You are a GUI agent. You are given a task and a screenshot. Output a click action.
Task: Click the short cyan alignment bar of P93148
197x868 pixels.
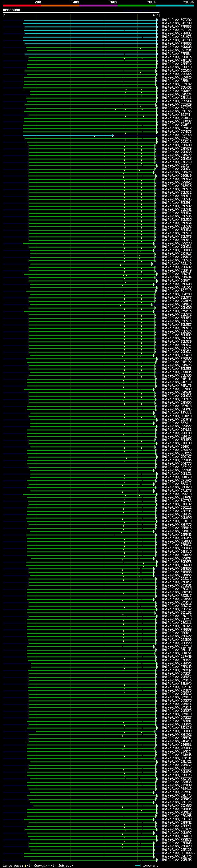[68, 135]
